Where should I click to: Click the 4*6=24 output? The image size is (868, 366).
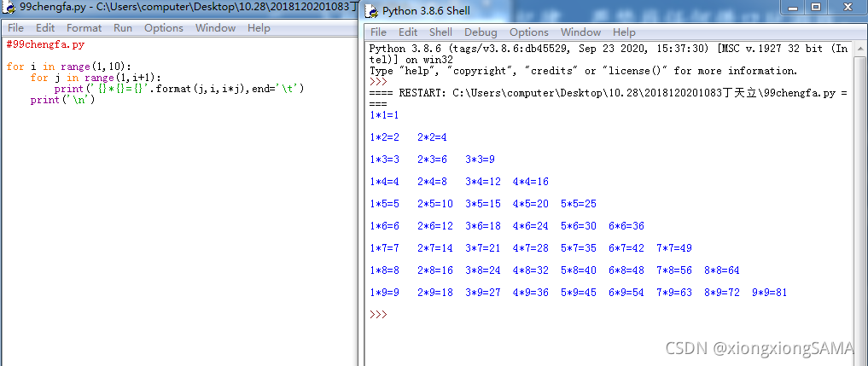(x=530, y=226)
